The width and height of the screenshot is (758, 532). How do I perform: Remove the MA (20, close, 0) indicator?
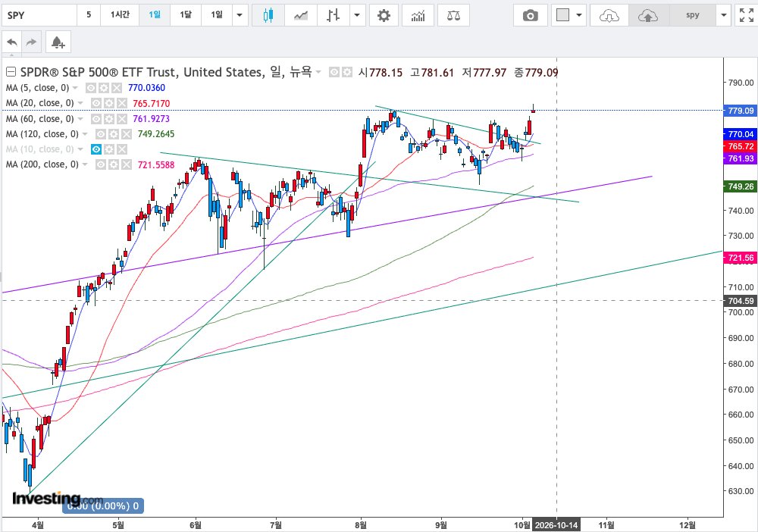point(122,103)
